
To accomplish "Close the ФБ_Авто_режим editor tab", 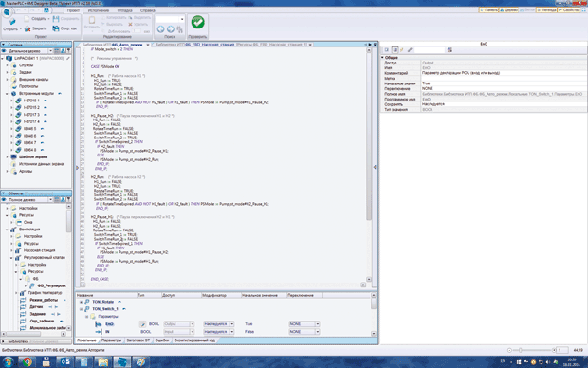I will (x=148, y=45).
